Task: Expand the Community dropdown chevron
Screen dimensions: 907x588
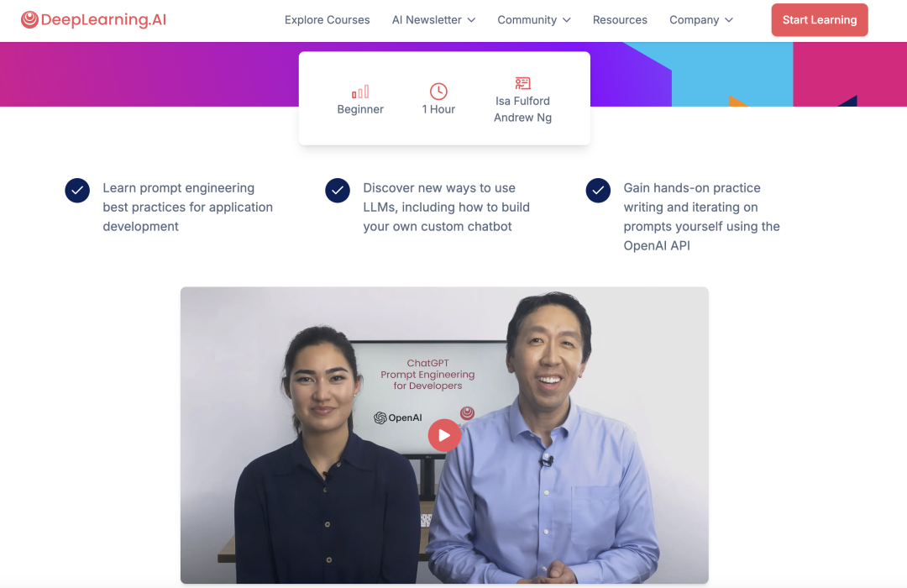Action: point(567,19)
